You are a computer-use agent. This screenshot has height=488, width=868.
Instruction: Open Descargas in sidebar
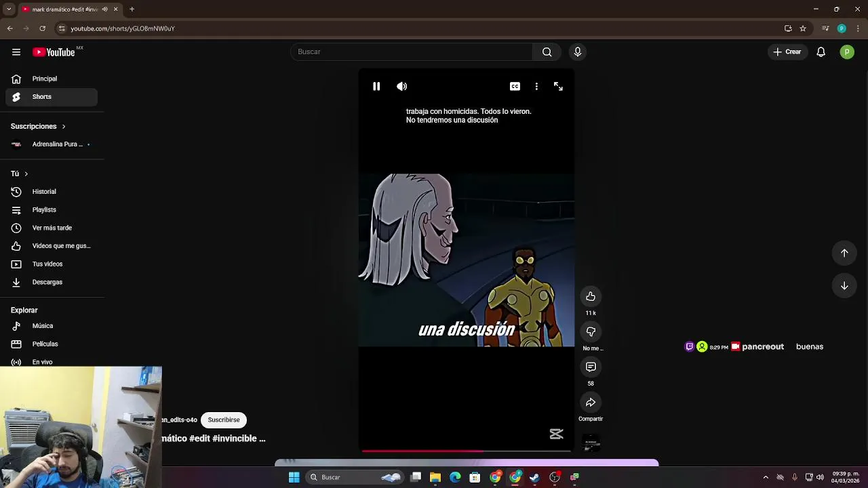(52, 282)
